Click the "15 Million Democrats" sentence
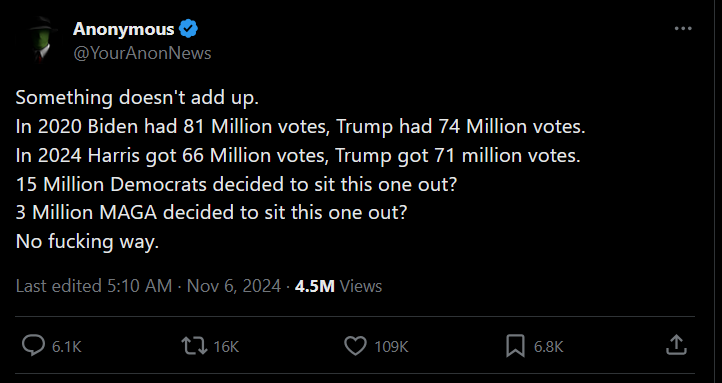Viewport: 722px width, 383px height. pos(236,184)
